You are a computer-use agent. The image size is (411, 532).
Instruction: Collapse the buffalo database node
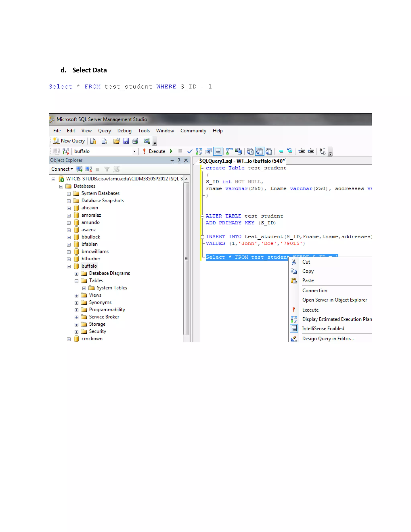(x=69, y=266)
